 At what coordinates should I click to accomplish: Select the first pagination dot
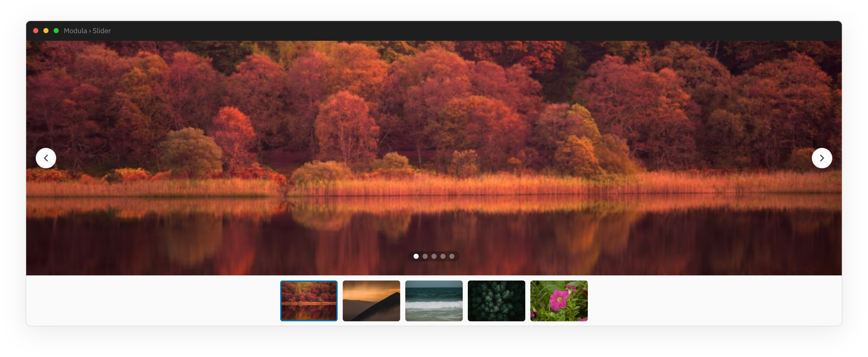[x=416, y=256]
